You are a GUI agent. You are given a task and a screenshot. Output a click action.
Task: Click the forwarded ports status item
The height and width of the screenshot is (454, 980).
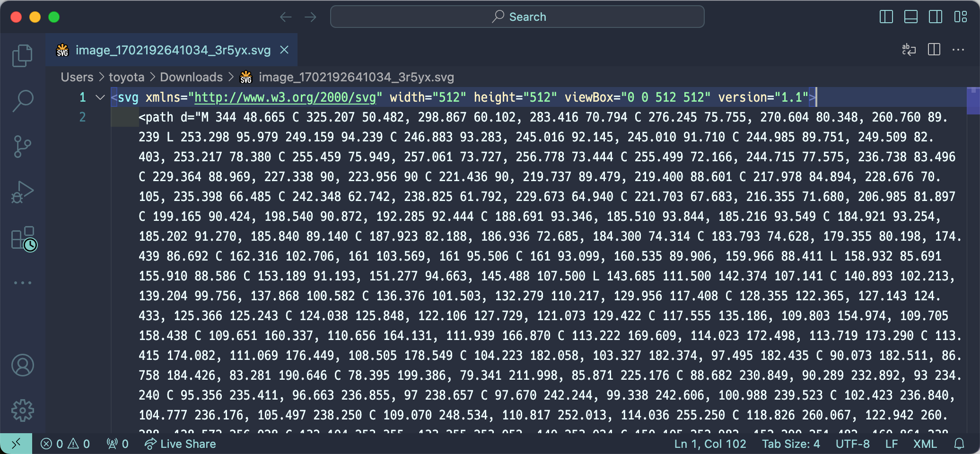point(118,444)
